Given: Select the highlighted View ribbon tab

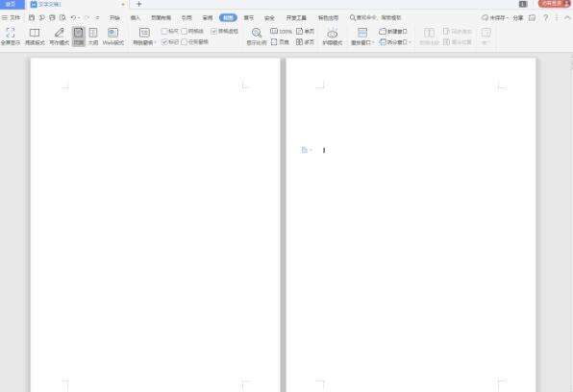Looking at the screenshot, I should (x=228, y=17).
